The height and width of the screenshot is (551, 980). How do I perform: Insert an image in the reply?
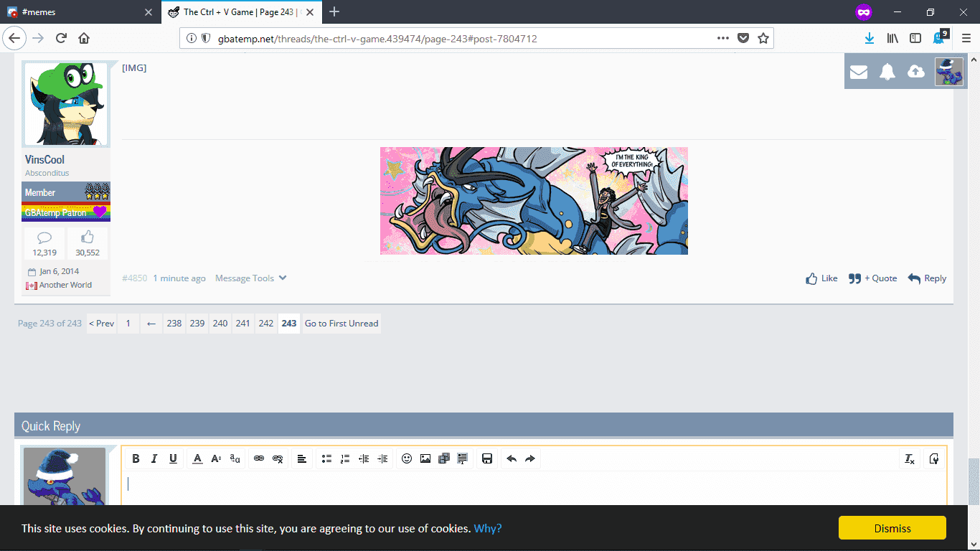pos(425,459)
